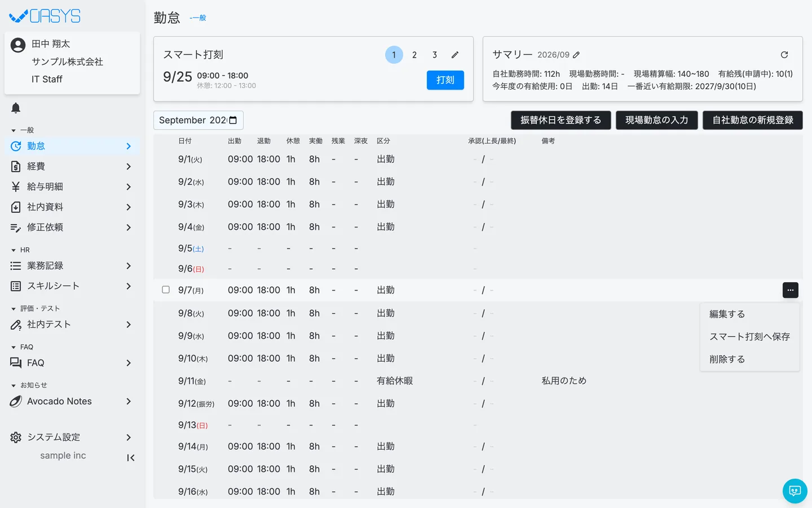
Task: Click the 修正依頼 edit-list icon
Action: [16, 227]
